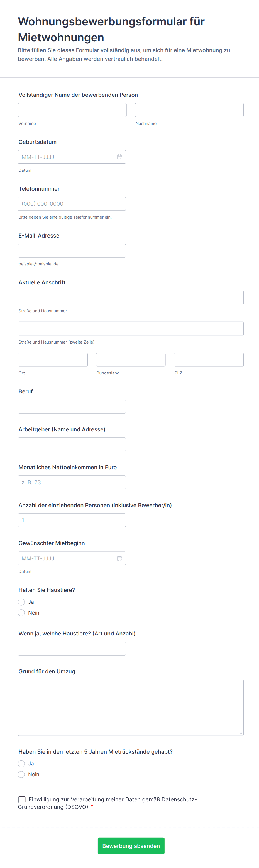
Task: Check the DSGVO Einwilligung checkbox
Action: pyautogui.click(x=22, y=799)
